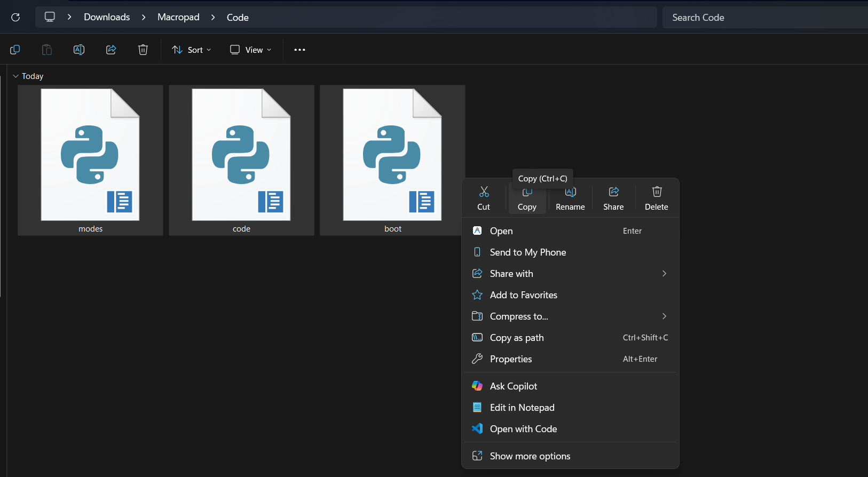This screenshot has width=868, height=477.
Task: Click the Code breadcrumb segment
Action: point(238,17)
